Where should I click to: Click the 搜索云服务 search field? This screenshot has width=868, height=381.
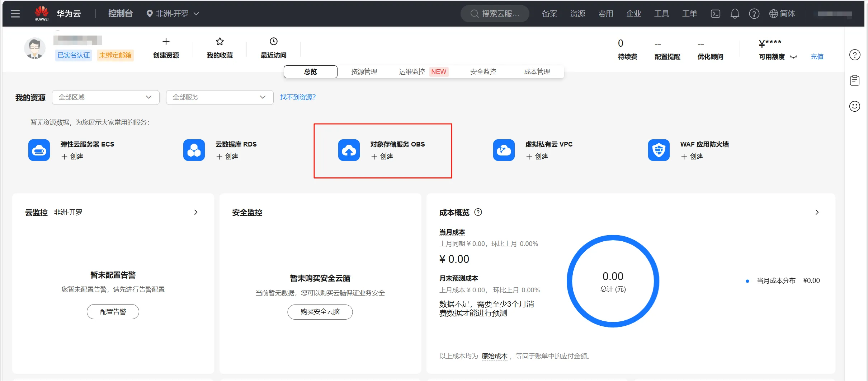coord(495,14)
